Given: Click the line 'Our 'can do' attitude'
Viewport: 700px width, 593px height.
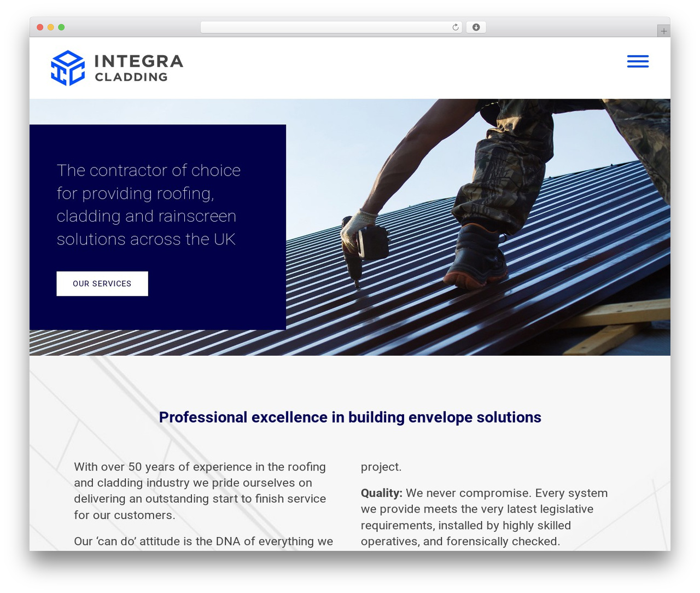Looking at the screenshot, I should pos(203,541).
